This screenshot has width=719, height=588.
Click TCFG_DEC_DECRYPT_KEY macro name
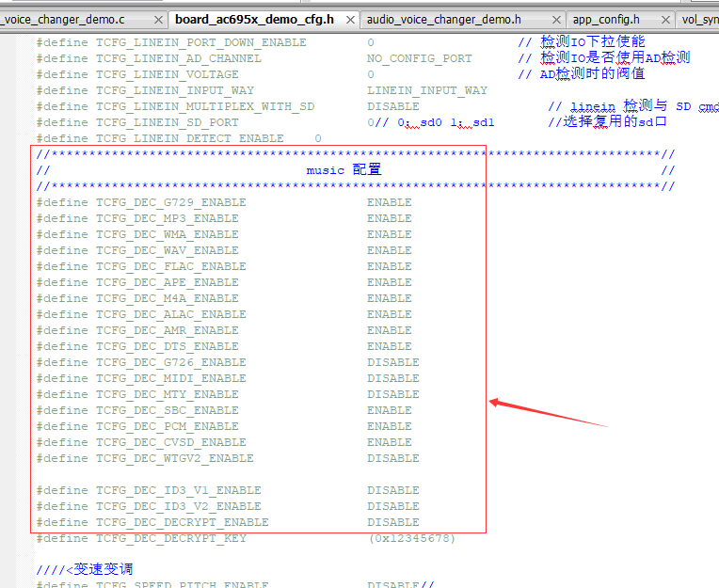coord(171,539)
